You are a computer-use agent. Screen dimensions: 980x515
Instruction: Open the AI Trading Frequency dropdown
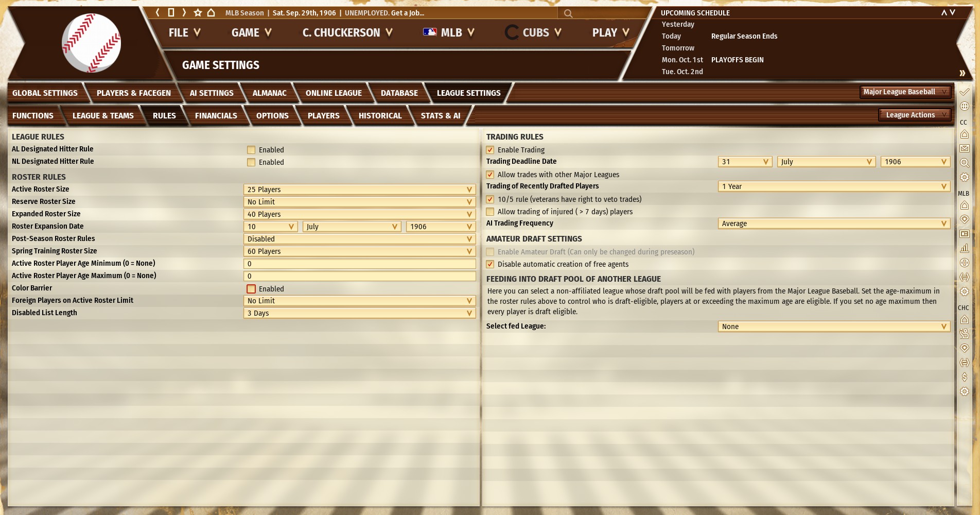(834, 224)
